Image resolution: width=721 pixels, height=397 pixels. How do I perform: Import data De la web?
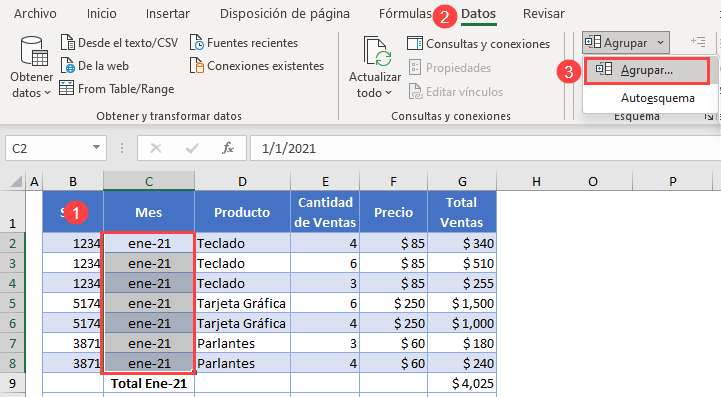[95, 66]
